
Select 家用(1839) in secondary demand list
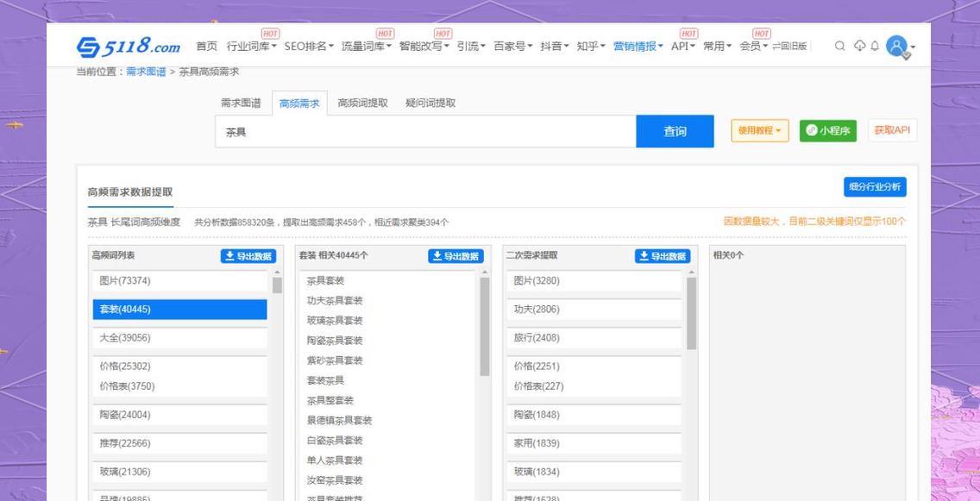pos(594,443)
